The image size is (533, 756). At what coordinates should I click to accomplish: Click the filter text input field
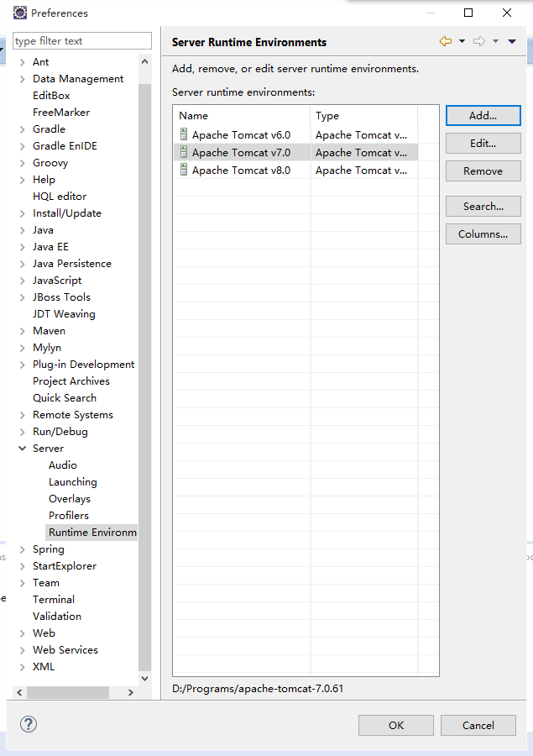[x=82, y=41]
